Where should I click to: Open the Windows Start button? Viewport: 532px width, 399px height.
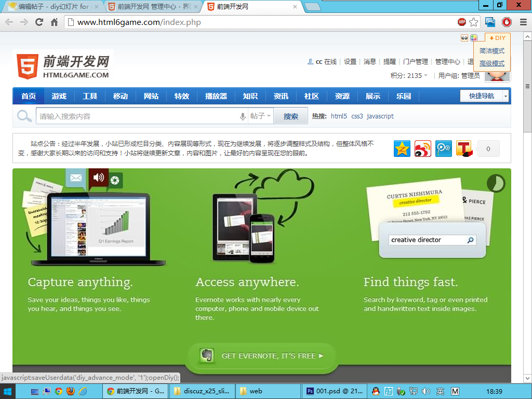(x=7, y=392)
